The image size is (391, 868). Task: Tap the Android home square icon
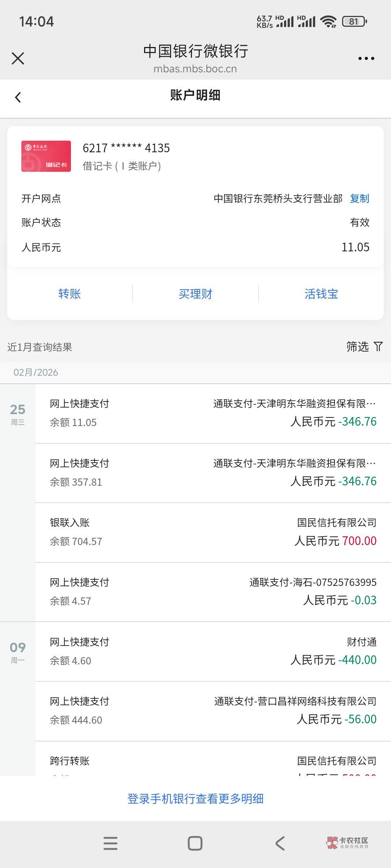pyautogui.click(x=195, y=843)
